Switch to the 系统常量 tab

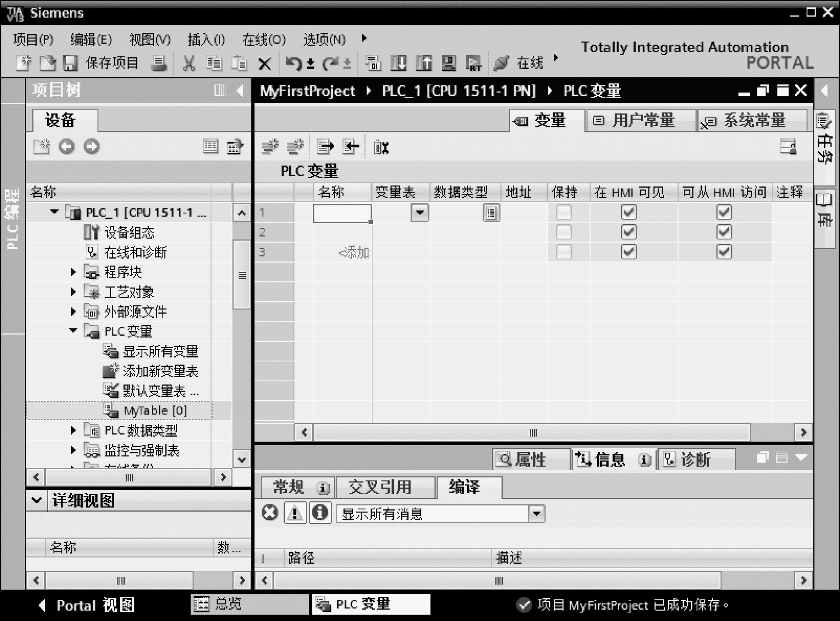(752, 120)
